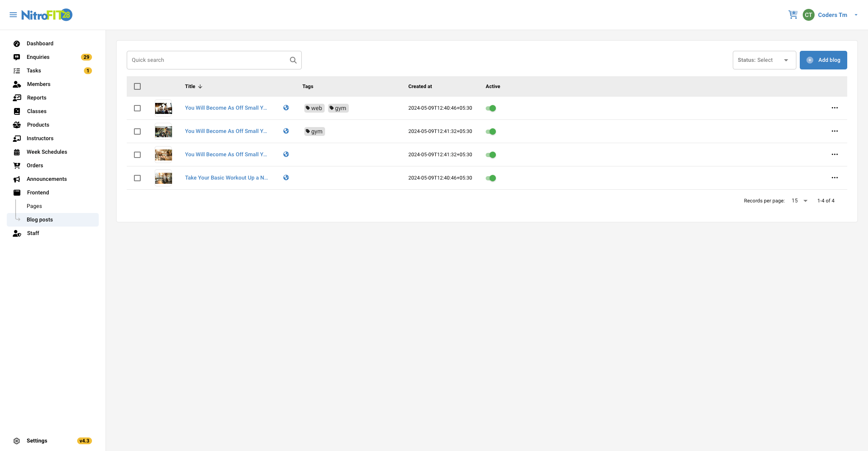This screenshot has height=451, width=868.
Task: Click the Settings gear icon
Action: click(17, 441)
